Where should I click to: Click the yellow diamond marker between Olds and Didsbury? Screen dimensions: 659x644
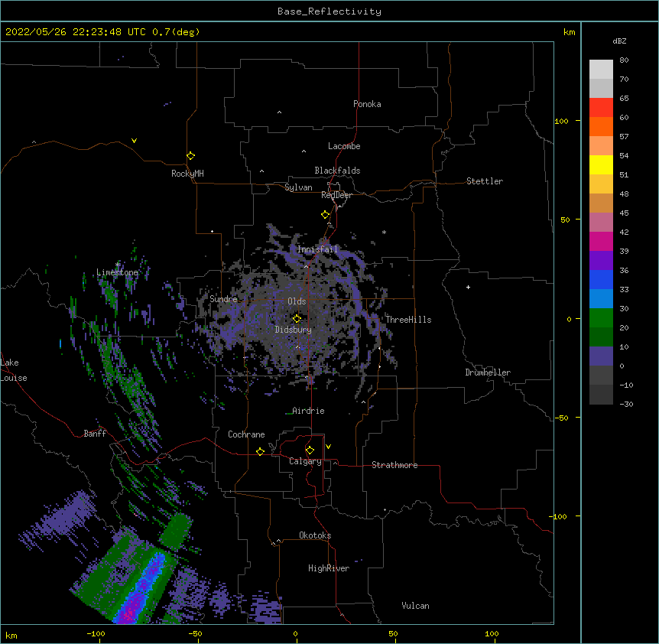297,318
